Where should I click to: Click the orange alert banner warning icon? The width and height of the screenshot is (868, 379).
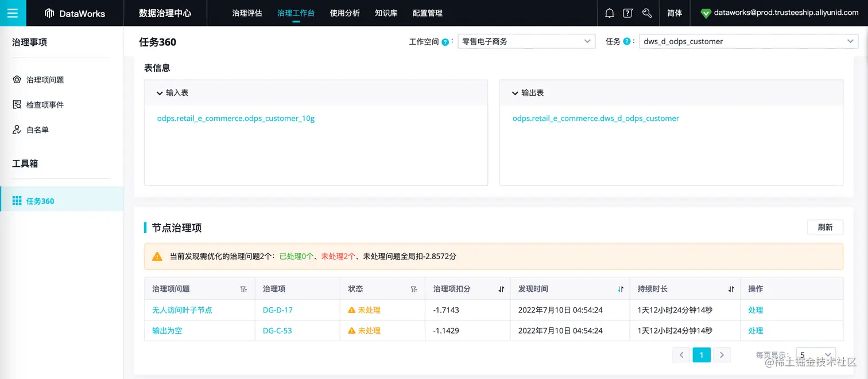coord(157,257)
